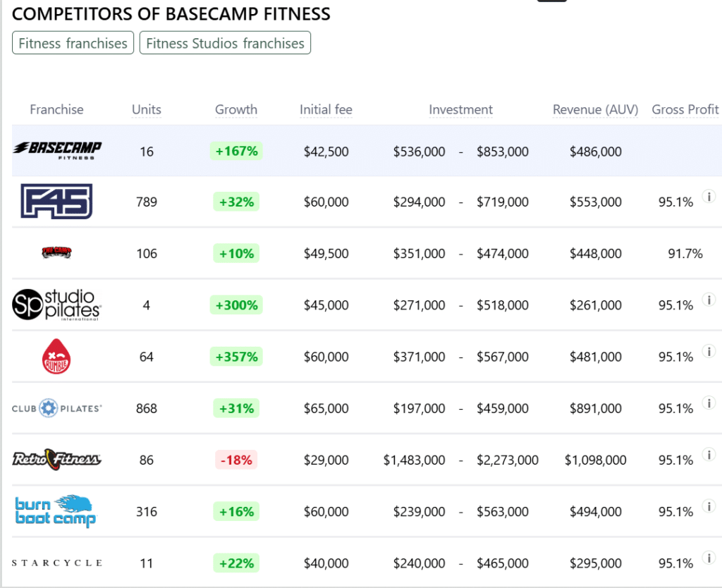Click the +167% growth badge
Viewport: 722px width, 588px height.
(x=236, y=151)
